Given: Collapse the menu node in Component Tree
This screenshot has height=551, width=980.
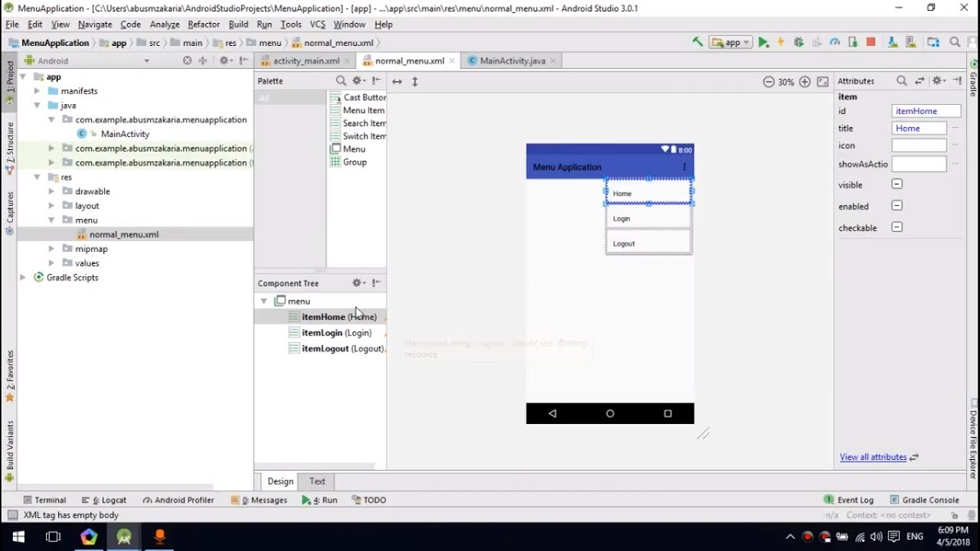Looking at the screenshot, I should click(263, 302).
